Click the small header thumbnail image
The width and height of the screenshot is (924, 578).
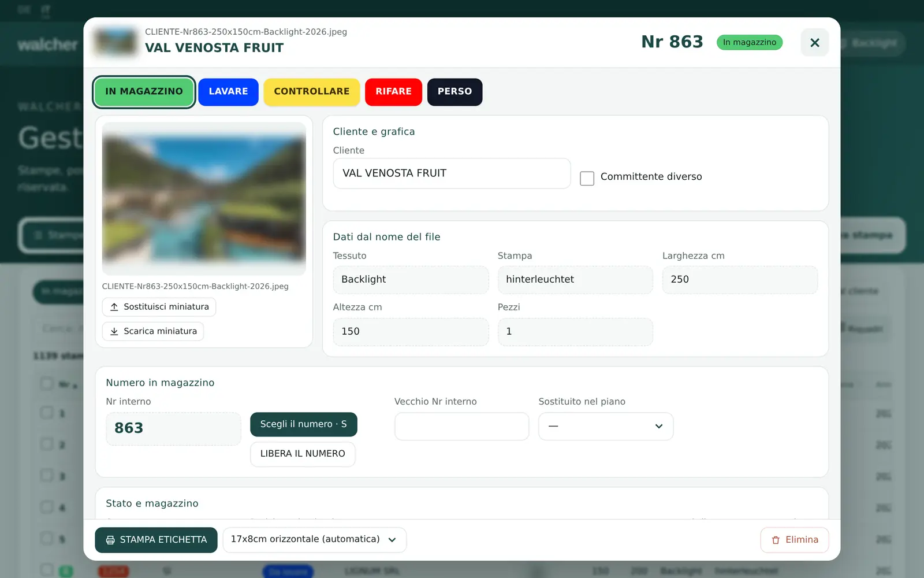pyautogui.click(x=115, y=42)
